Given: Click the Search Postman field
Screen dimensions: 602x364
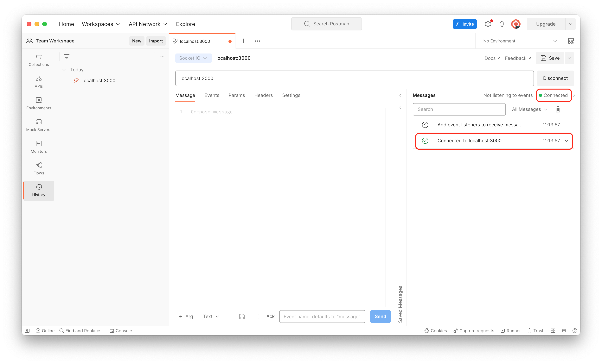Looking at the screenshot, I should 326,24.
